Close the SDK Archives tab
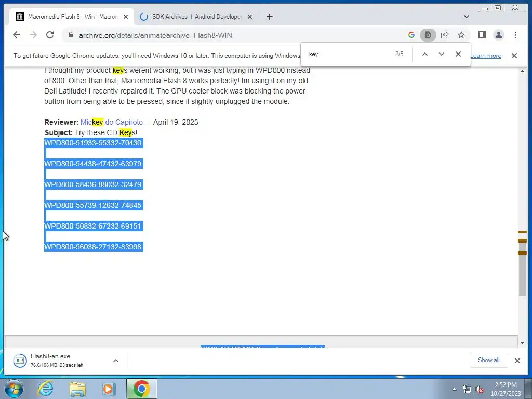 250,17
